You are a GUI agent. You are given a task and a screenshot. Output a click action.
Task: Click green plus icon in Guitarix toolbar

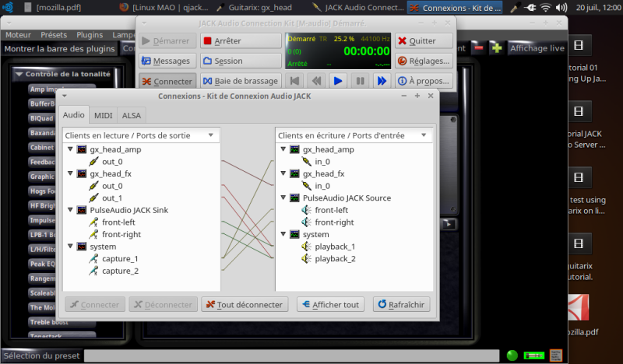[x=497, y=48]
